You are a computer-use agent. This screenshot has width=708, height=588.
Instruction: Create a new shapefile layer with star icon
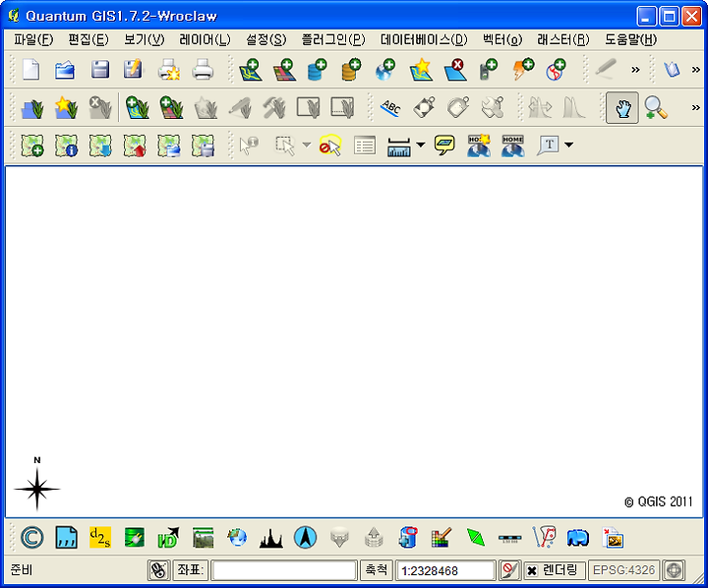[421, 70]
